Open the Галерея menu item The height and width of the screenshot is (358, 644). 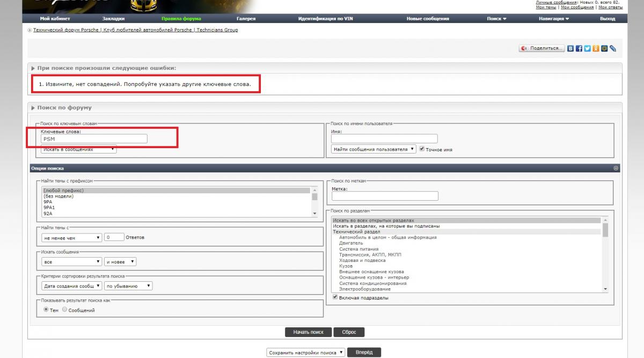(x=246, y=19)
